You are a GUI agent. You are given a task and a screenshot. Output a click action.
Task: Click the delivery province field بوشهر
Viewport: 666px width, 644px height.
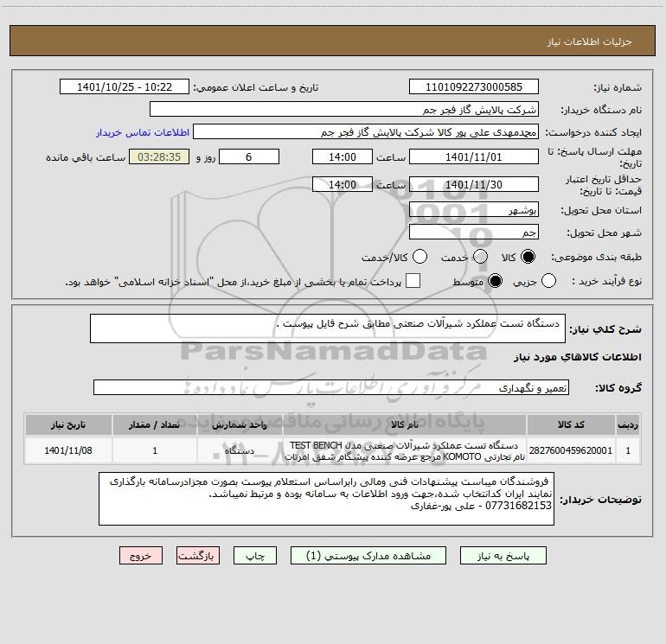474,209
